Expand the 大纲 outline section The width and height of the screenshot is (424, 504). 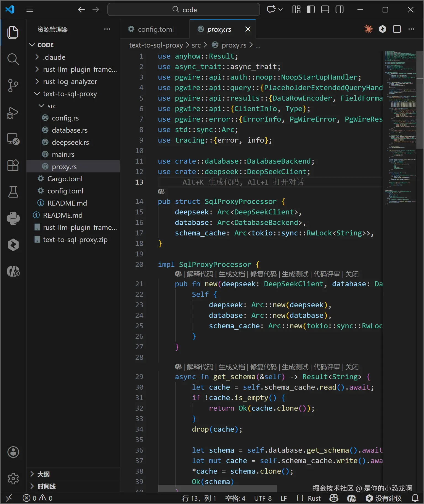coord(43,474)
